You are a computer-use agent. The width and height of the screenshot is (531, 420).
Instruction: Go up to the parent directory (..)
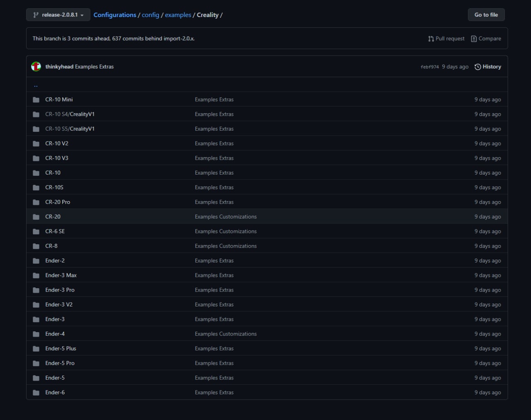pos(36,85)
